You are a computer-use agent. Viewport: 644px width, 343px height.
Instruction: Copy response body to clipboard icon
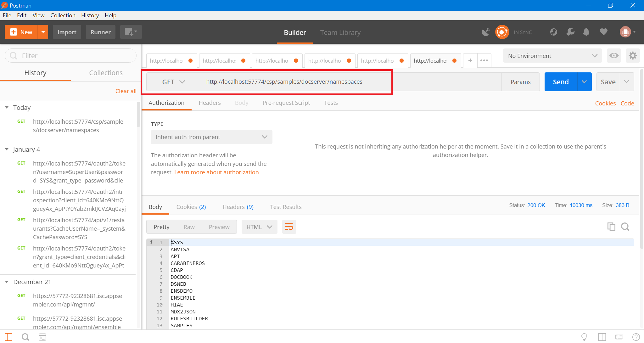(x=611, y=227)
